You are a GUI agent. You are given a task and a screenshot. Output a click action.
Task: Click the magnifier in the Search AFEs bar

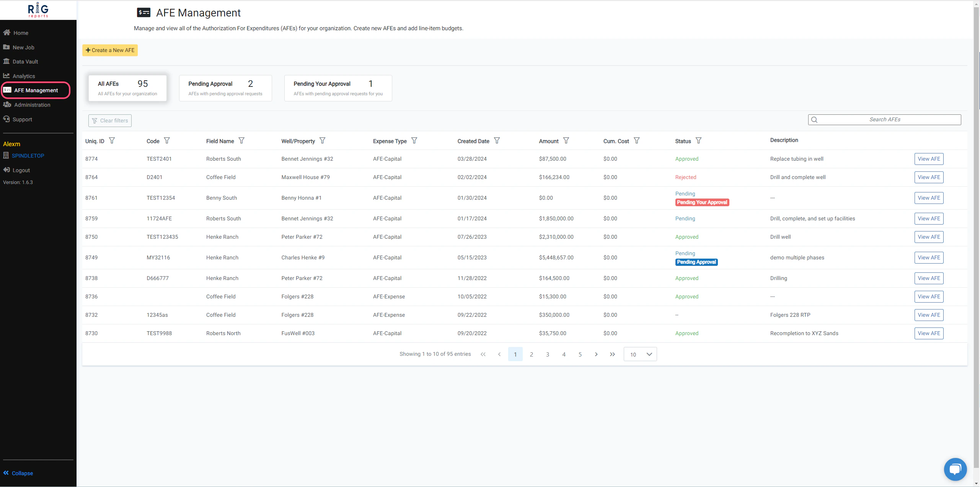point(815,119)
